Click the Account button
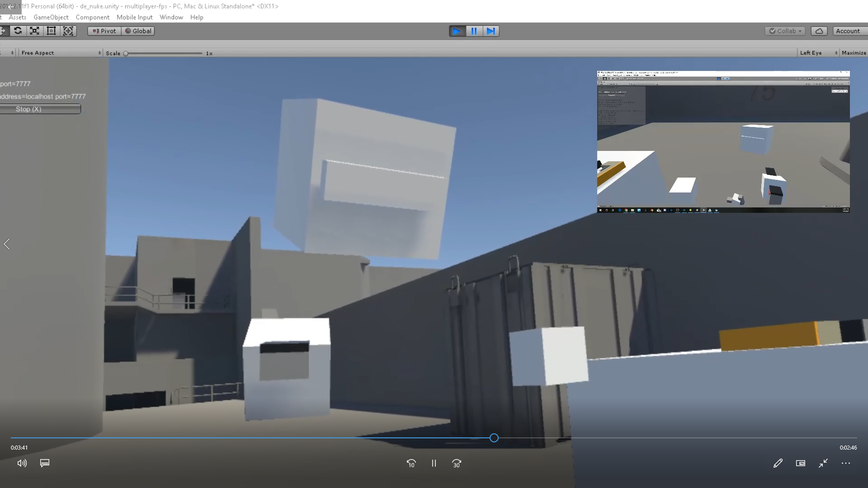Image resolution: width=868 pixels, height=488 pixels. pyautogui.click(x=848, y=31)
